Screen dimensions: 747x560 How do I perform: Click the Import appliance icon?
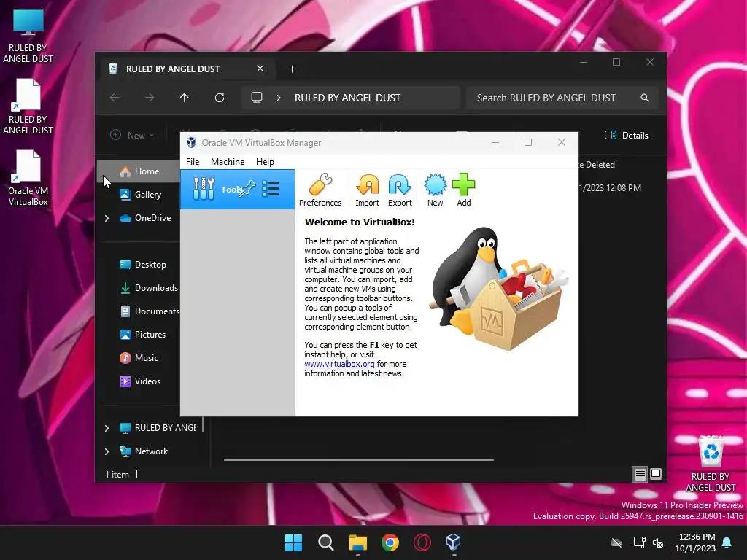point(368,190)
